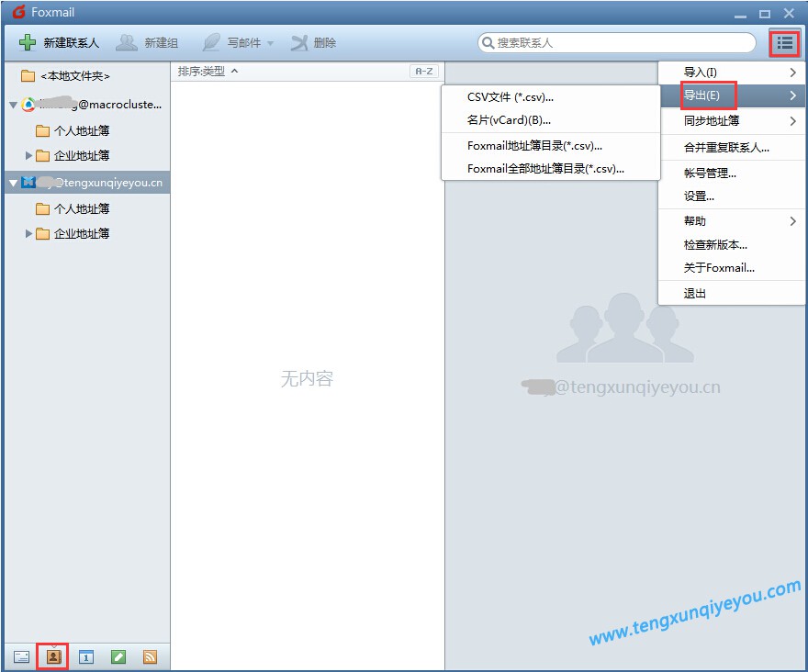Choose Foxmail地址簿目录(*.csv)... export option

551,146
